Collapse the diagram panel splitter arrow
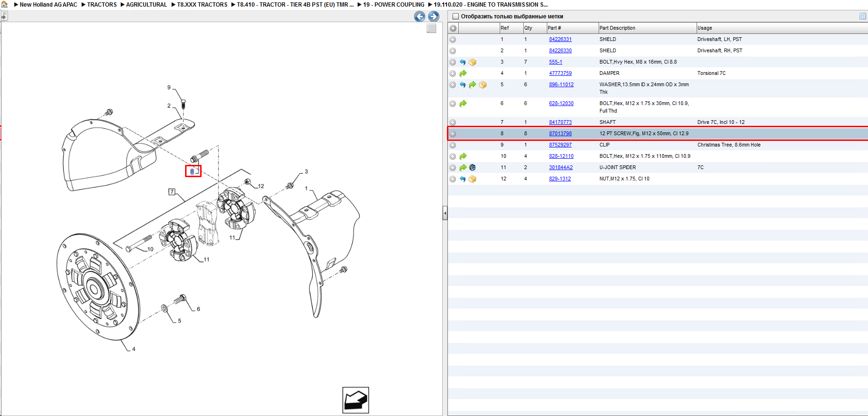Viewport: 868px width, 416px height. (445, 213)
